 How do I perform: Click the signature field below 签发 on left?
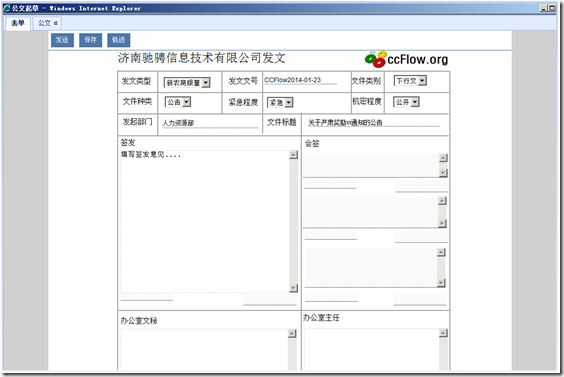[147, 297]
